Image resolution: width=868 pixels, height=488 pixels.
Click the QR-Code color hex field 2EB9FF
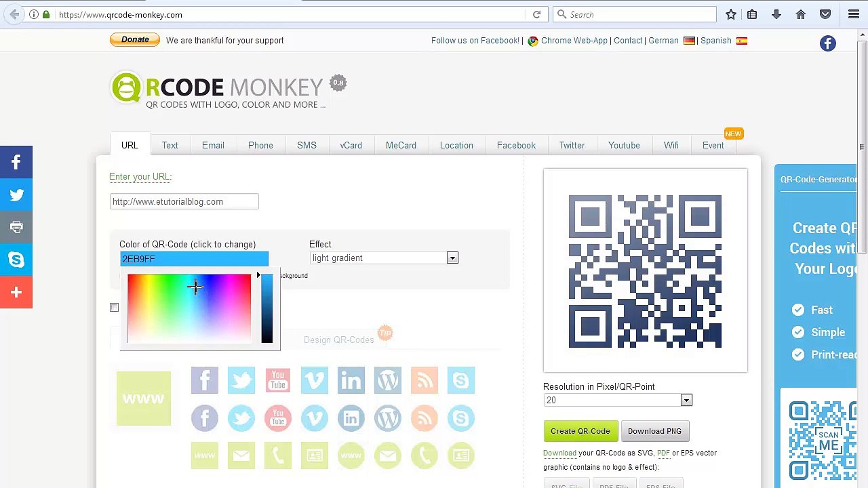tap(194, 259)
